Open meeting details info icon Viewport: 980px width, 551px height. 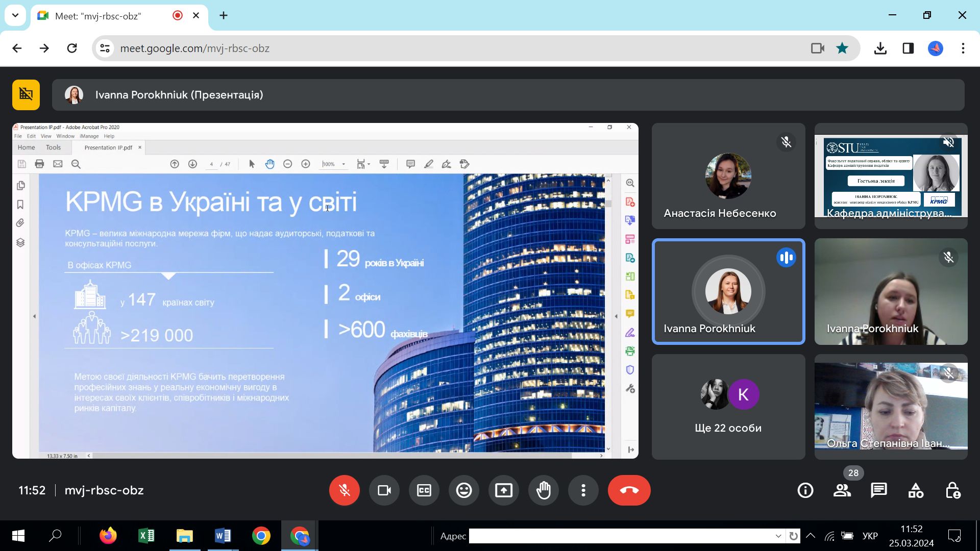805,490
